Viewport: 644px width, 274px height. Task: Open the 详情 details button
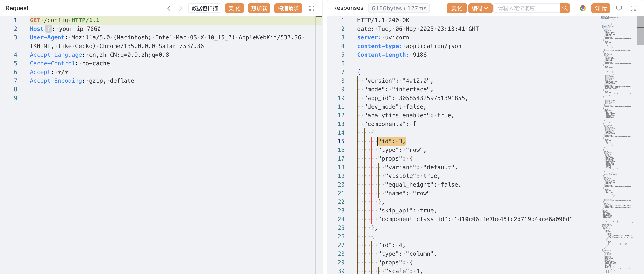[x=600, y=8]
